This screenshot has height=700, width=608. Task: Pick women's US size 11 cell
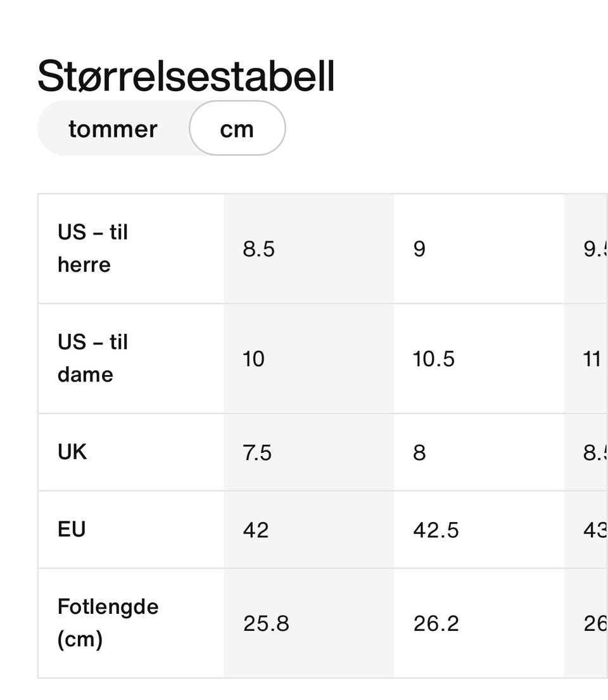pyautogui.click(x=592, y=359)
